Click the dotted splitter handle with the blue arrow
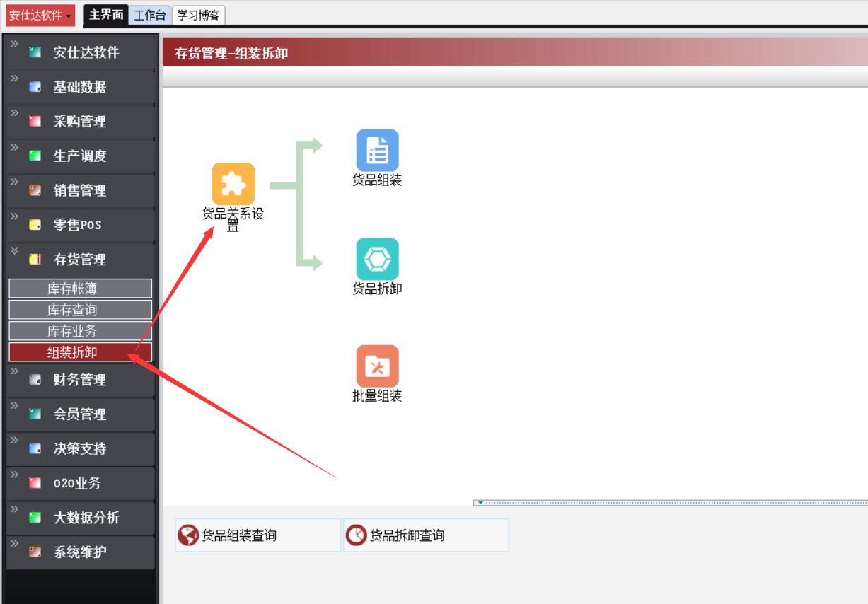The image size is (868, 604). 671,503
